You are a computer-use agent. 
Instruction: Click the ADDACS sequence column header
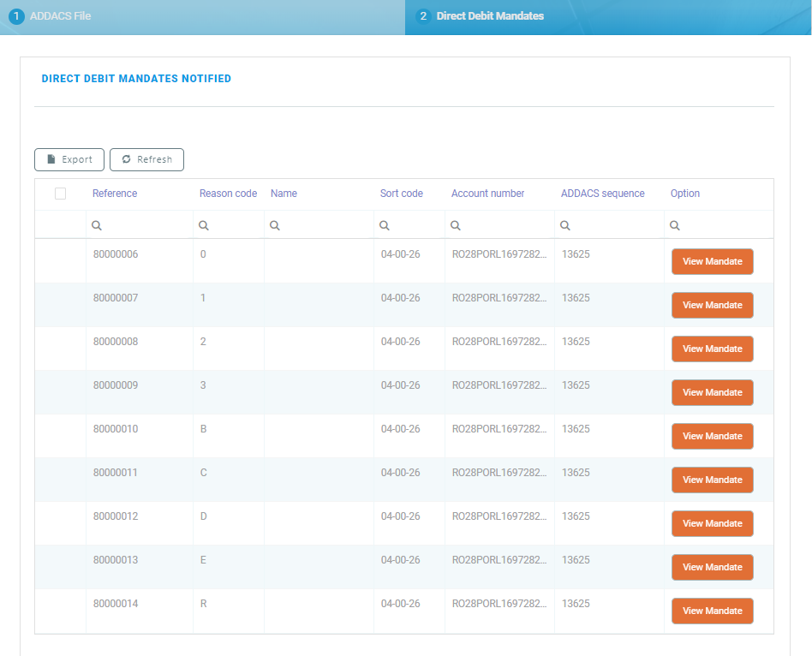click(x=602, y=194)
